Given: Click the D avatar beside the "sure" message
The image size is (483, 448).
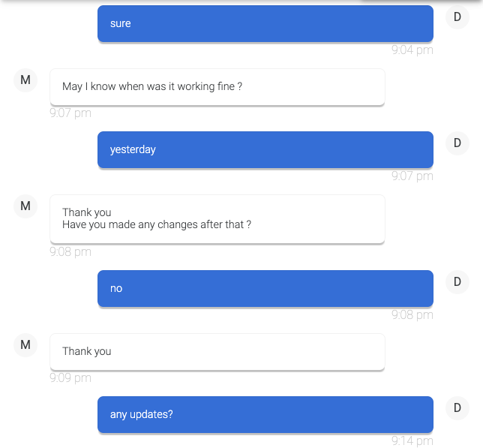Looking at the screenshot, I should point(457,17).
